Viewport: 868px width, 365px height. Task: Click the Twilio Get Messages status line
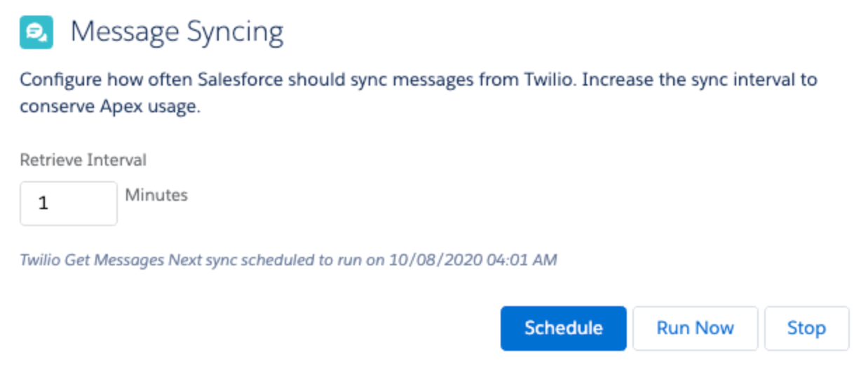tap(288, 260)
